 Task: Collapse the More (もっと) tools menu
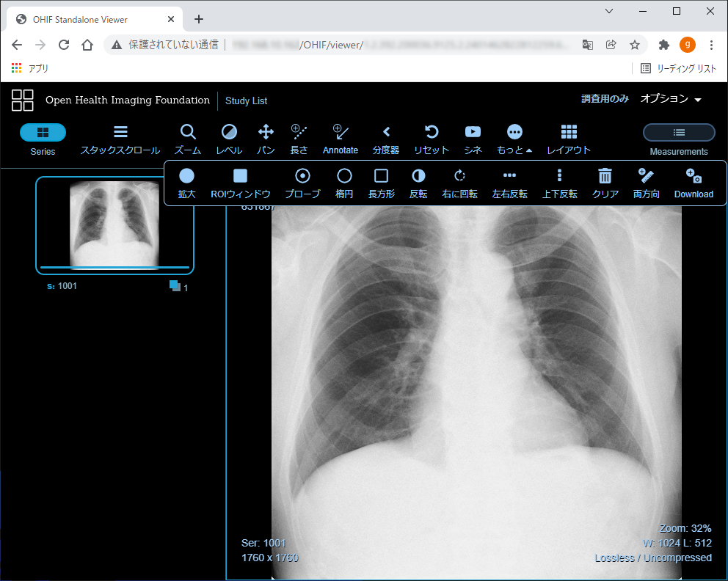pos(514,139)
